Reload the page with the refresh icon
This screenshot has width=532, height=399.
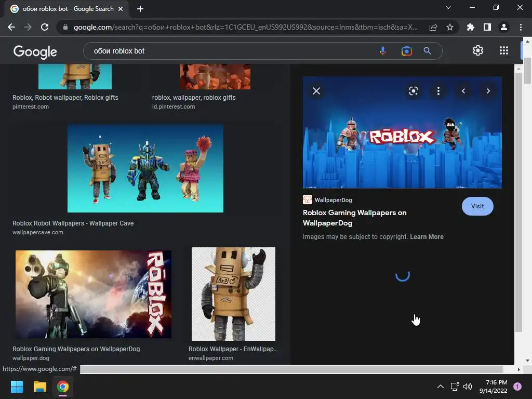click(x=45, y=27)
